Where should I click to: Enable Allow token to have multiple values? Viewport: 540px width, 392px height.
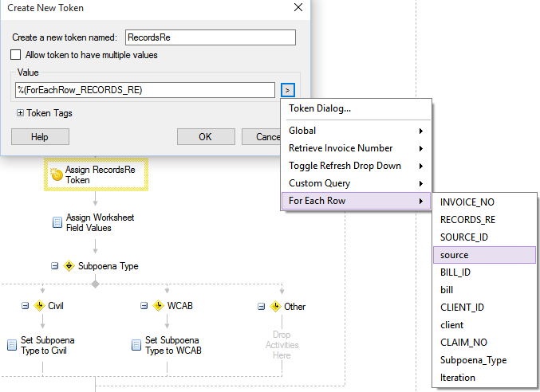pyautogui.click(x=15, y=55)
